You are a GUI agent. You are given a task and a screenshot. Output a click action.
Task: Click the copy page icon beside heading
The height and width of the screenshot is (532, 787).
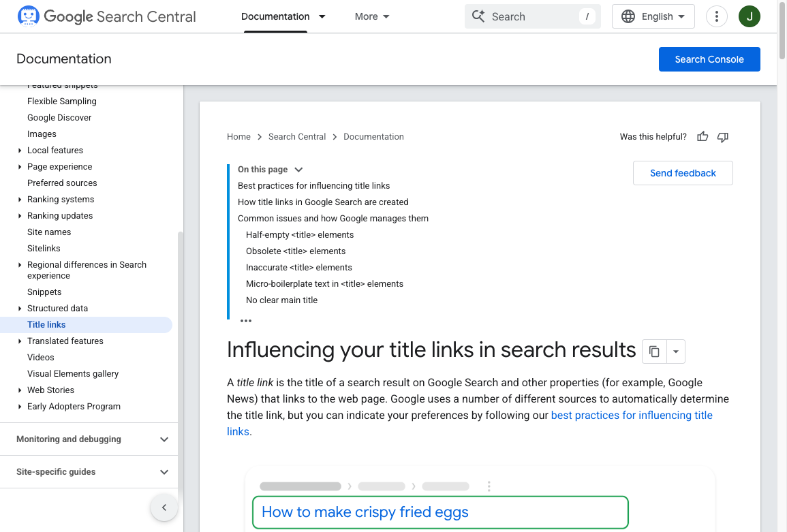(654, 351)
